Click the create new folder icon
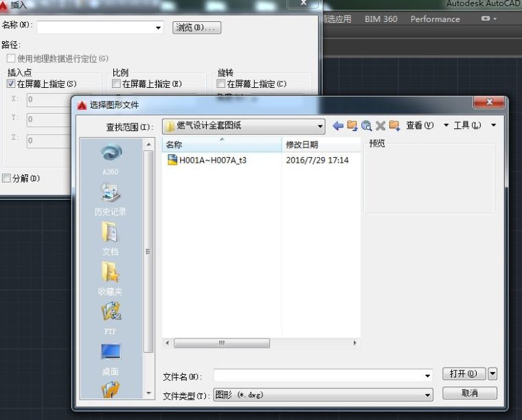This screenshot has width=522, height=420. tap(394, 126)
